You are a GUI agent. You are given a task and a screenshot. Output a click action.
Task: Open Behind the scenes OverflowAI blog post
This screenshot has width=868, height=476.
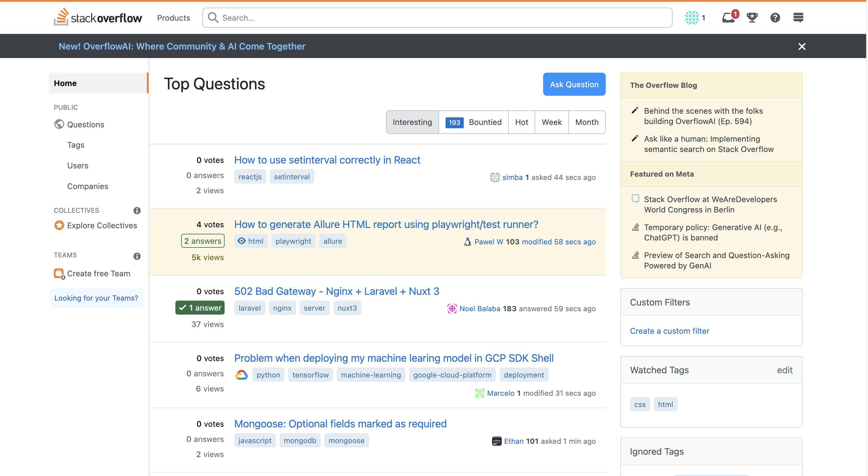703,116
